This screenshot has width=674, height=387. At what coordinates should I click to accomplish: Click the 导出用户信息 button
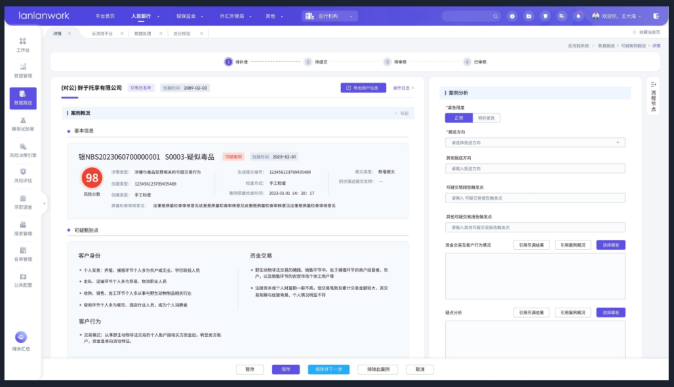pos(363,88)
